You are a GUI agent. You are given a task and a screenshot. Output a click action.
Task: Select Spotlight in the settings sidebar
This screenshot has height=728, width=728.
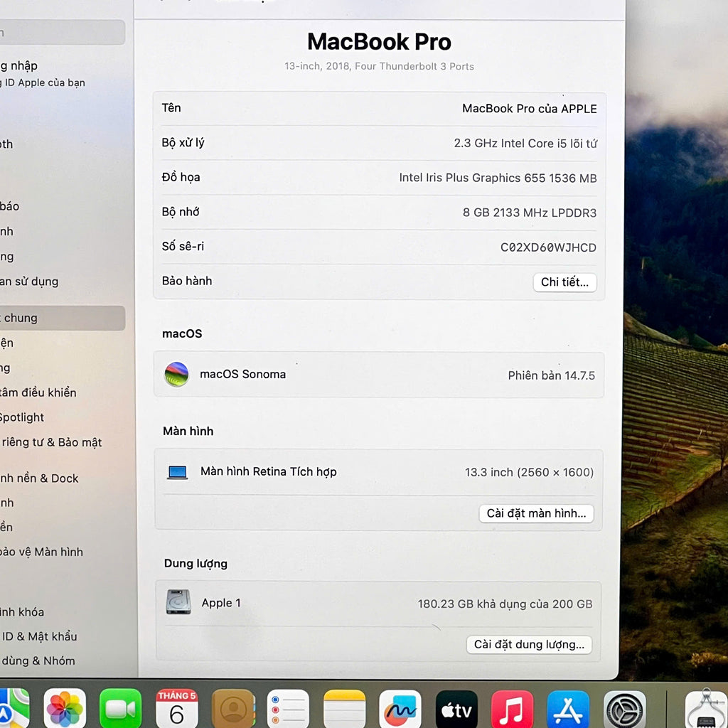tap(23, 417)
